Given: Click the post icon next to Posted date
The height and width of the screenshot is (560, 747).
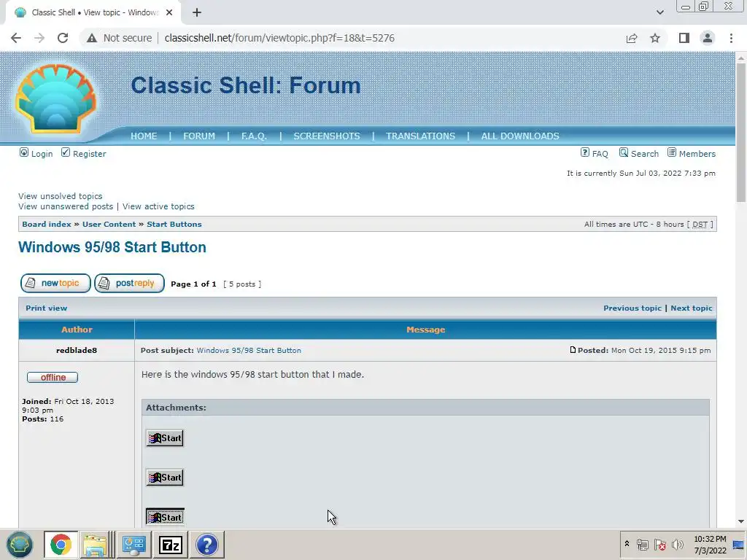Looking at the screenshot, I should (x=573, y=350).
